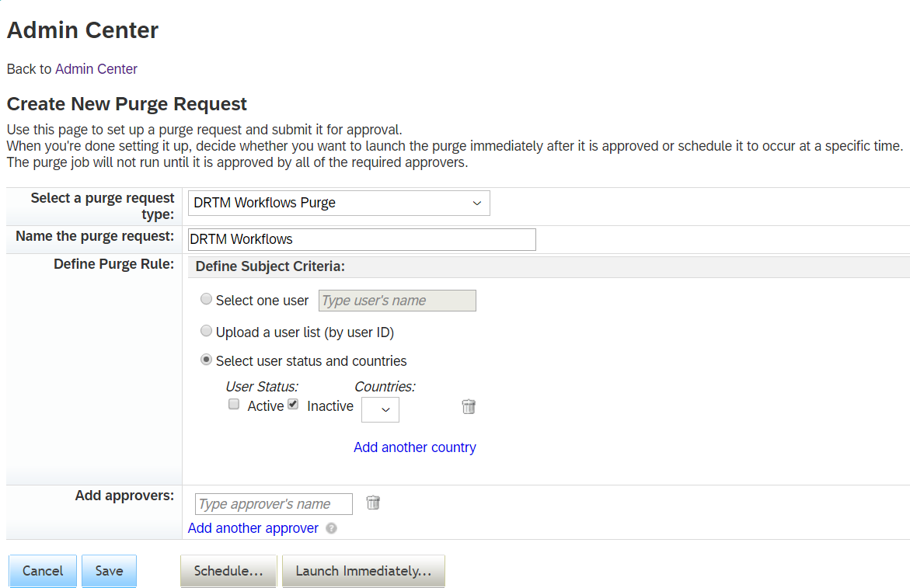Image resolution: width=910 pixels, height=588 pixels.
Task: Go back via Admin Center link
Action: coord(96,69)
